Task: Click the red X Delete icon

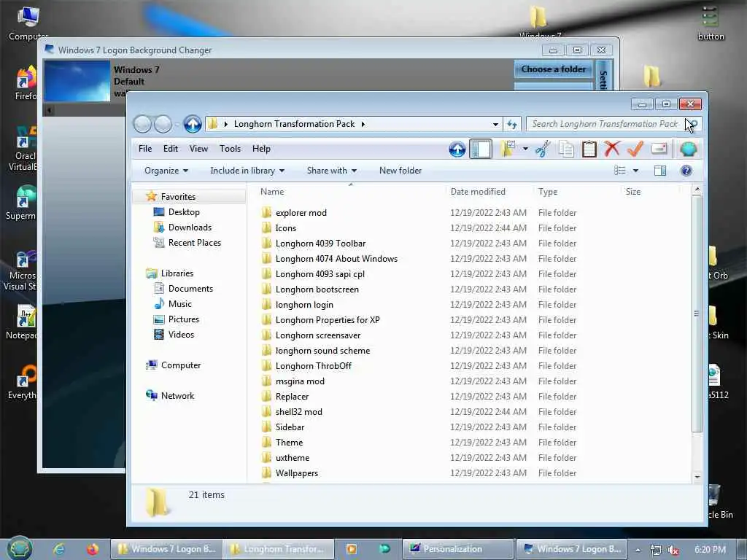Action: [612, 149]
